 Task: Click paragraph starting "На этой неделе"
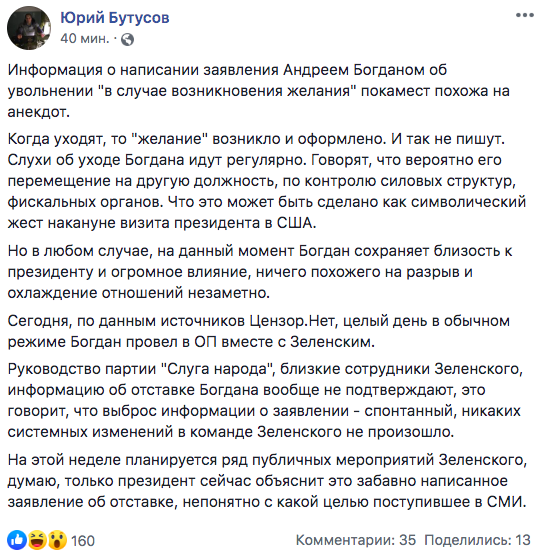tap(267, 480)
